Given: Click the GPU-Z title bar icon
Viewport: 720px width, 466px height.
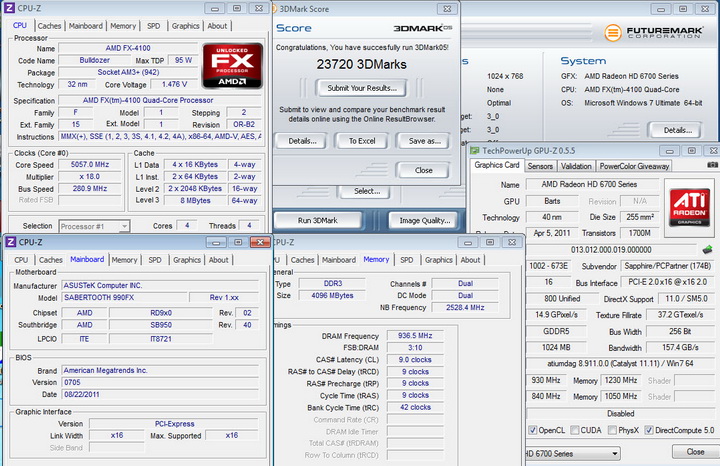Looking at the screenshot, I should [475, 151].
